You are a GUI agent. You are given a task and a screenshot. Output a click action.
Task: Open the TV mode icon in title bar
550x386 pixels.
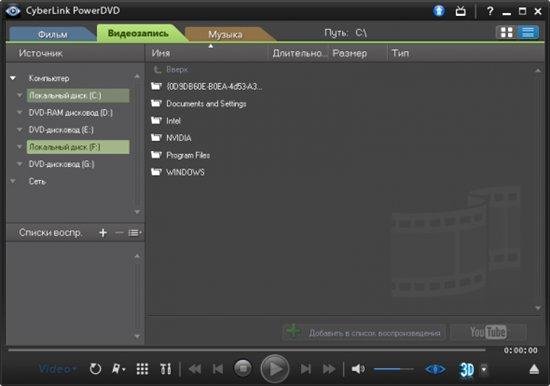[x=461, y=11]
